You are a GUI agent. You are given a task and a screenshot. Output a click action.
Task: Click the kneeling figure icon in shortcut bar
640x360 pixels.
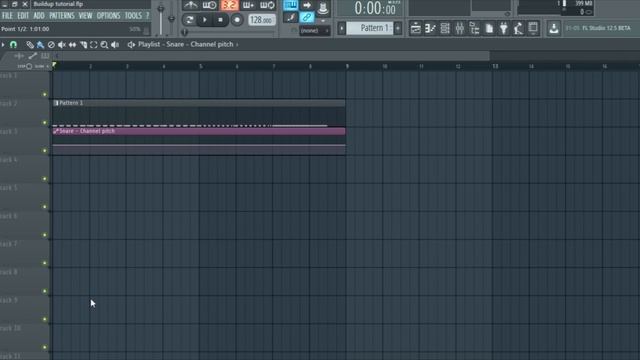(518, 28)
